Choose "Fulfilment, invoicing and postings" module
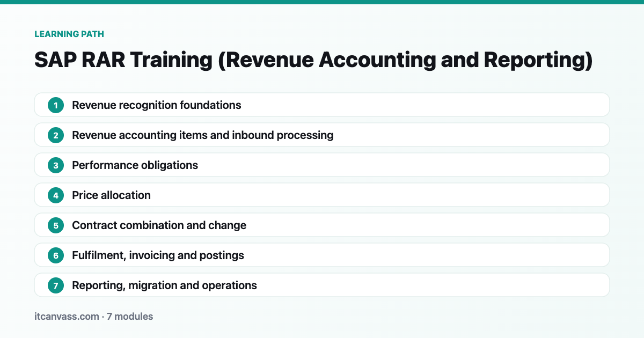Viewport: 644px width, 338px height. 322,255
